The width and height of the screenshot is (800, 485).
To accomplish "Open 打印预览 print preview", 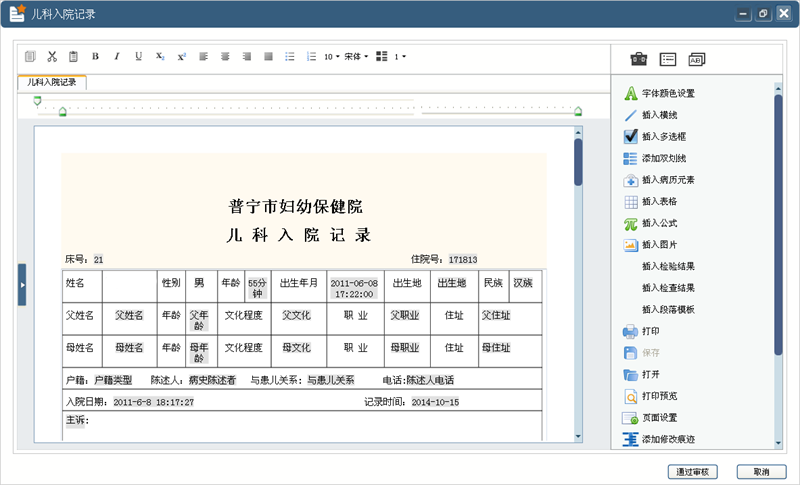I will 651,396.
